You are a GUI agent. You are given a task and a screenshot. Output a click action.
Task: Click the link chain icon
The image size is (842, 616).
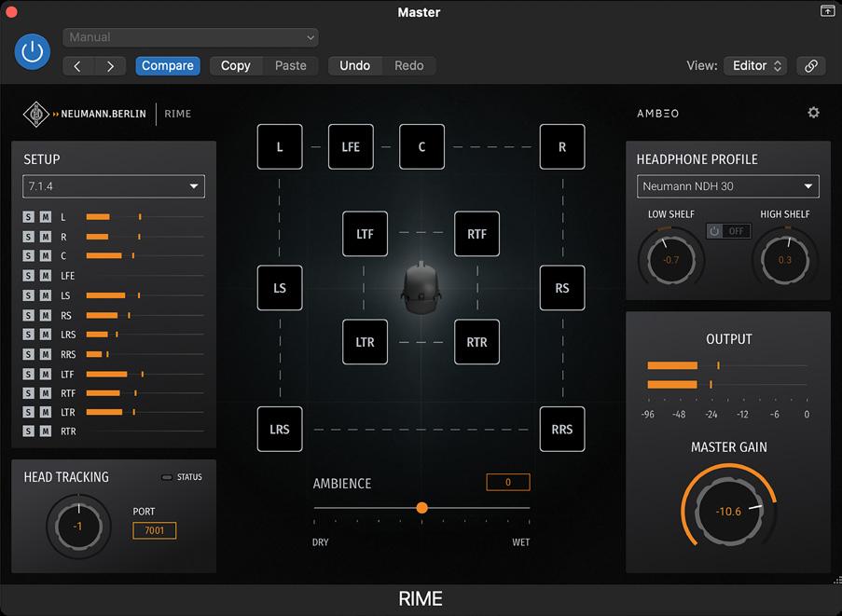tap(811, 66)
